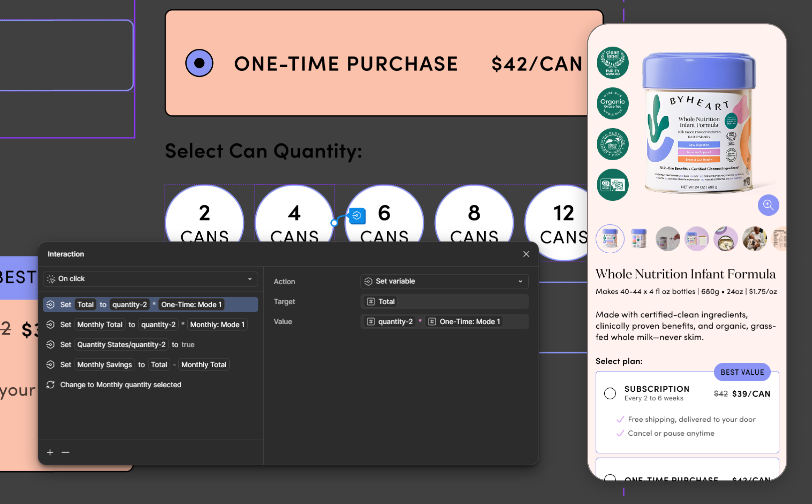812x504 pixels.
Task: Click the blue interaction node icon near 6 Cans
Action: click(357, 216)
